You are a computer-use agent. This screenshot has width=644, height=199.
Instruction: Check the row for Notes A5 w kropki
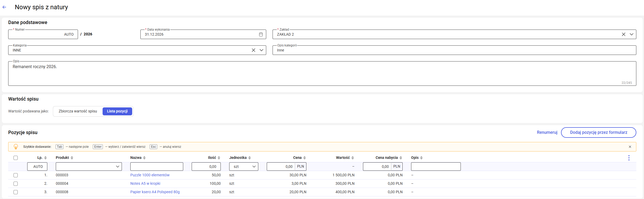coord(16,184)
